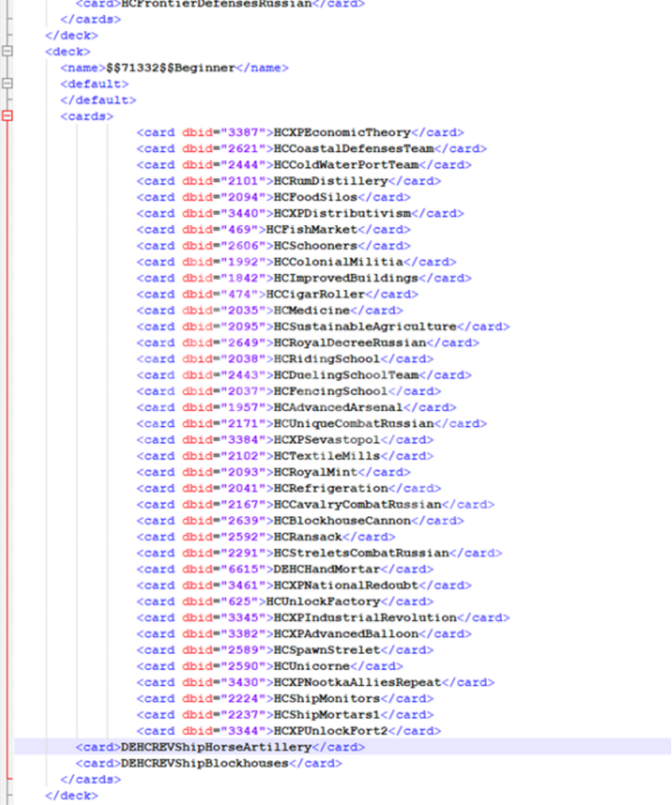Place cursor on HCFoodSilos line
Screen dimensions: 672x805
[x=273, y=197]
